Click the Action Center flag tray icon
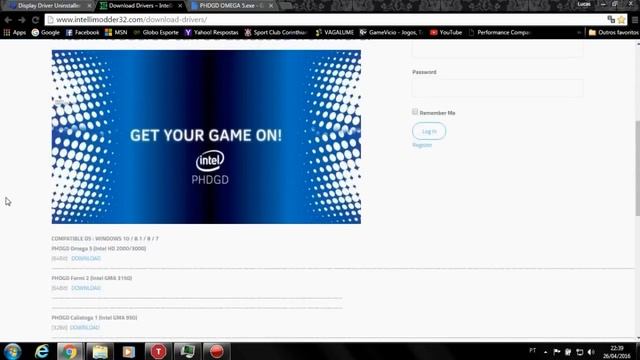The height and width of the screenshot is (360, 640). (557, 352)
